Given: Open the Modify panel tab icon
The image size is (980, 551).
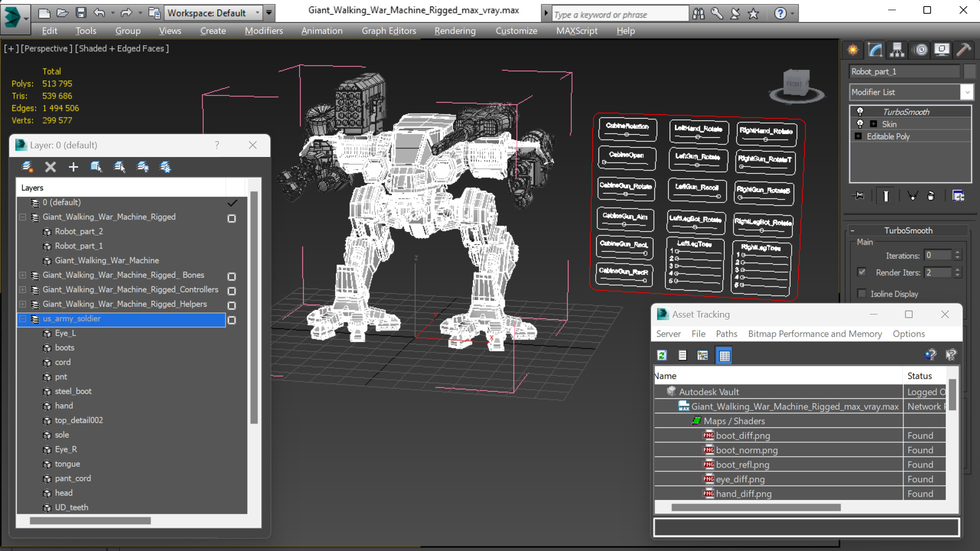Looking at the screenshot, I should coord(875,50).
